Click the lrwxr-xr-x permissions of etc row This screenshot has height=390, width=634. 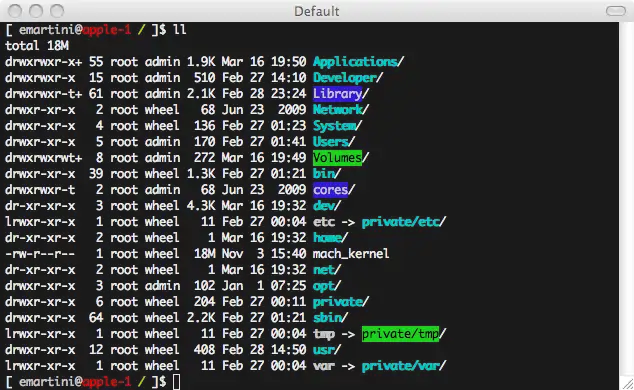pos(40,222)
